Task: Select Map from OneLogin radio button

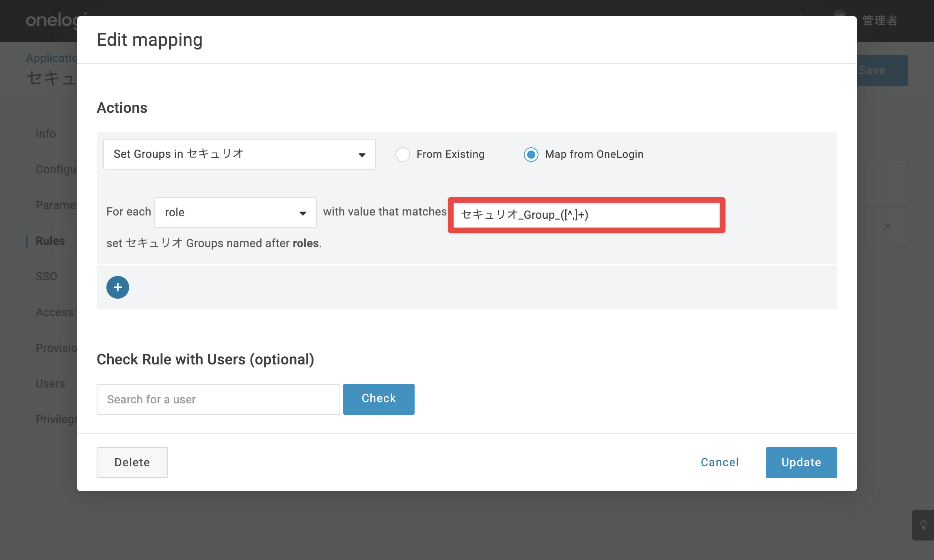Action: click(531, 155)
